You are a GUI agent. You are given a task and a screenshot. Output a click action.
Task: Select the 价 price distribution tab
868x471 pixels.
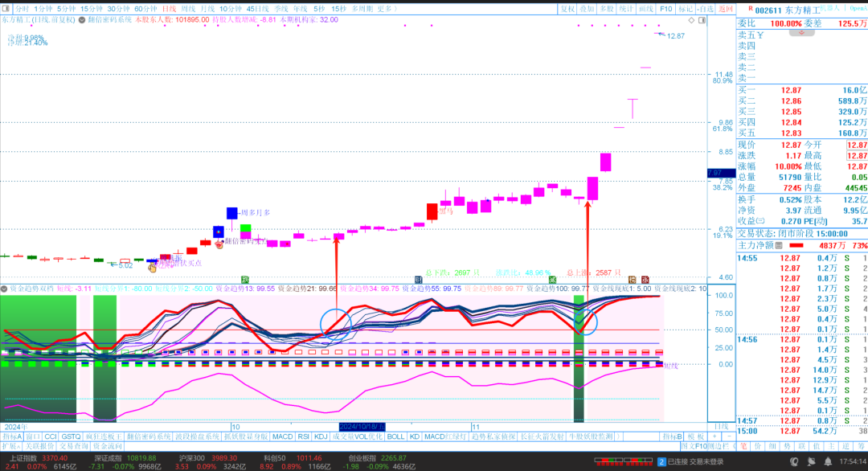point(758,446)
